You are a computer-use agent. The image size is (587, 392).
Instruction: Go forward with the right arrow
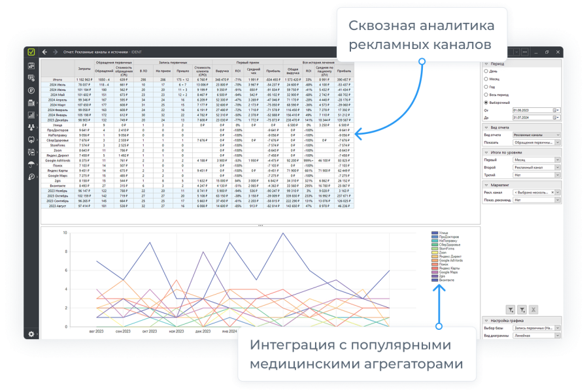[55, 52]
